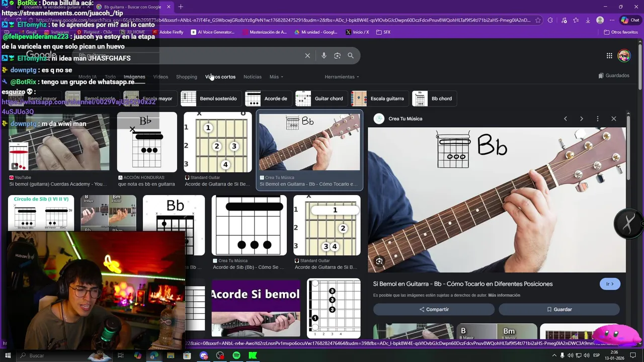This screenshot has height=362, width=644.
Task: Open the Inicio / X bookmark
Action: (x=357, y=32)
